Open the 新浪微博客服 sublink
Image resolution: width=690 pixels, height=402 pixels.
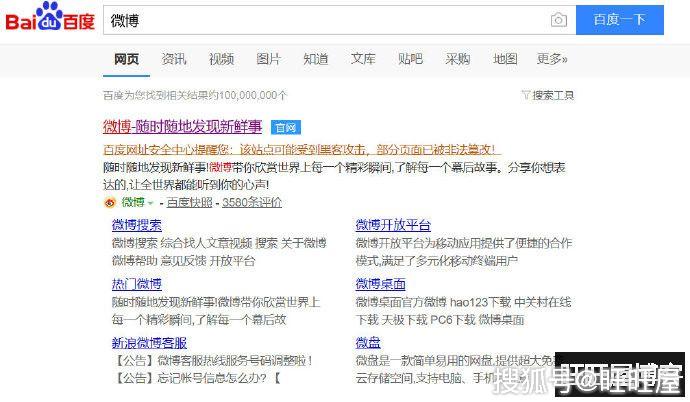(x=149, y=343)
